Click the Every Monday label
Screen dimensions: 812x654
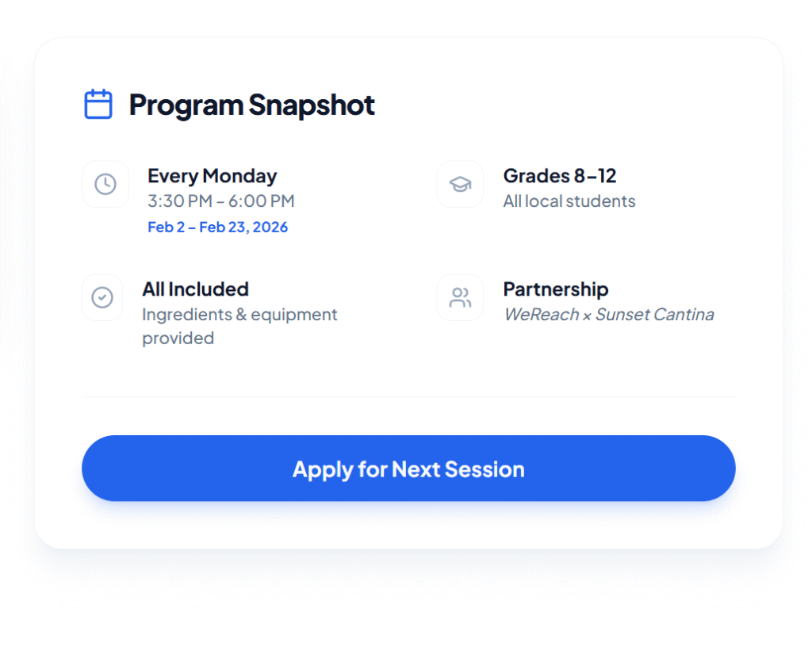[212, 176]
